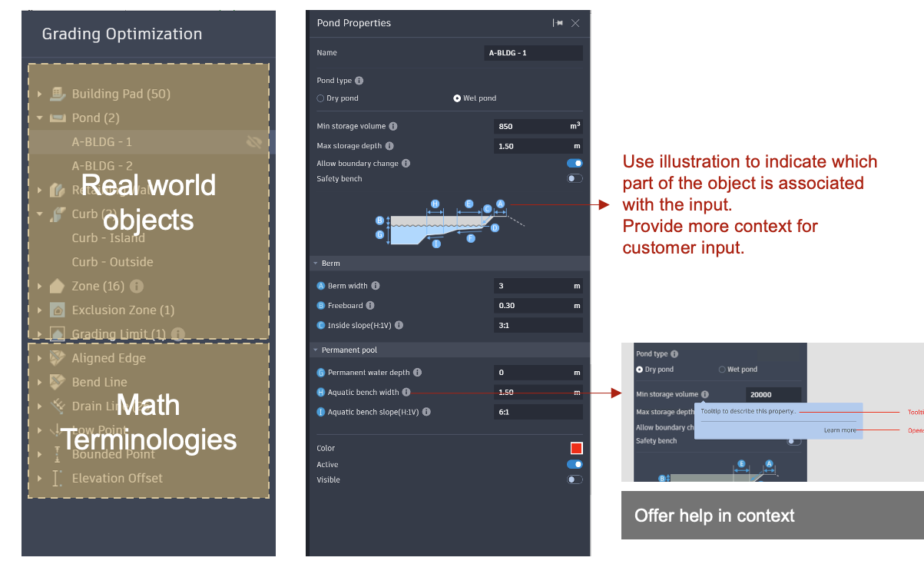Click info icon next to Pond type
The image size is (924, 564).
point(359,81)
